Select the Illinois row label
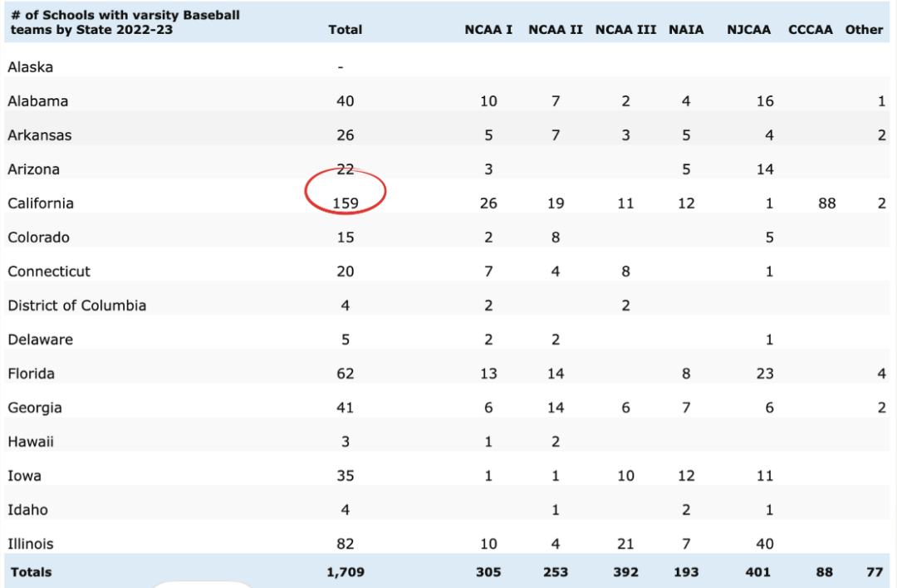Image resolution: width=897 pixels, height=588 pixels. 31,544
